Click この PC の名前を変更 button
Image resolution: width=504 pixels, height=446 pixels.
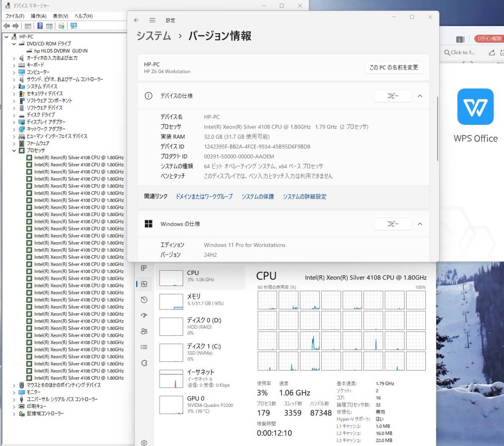pyautogui.click(x=394, y=67)
